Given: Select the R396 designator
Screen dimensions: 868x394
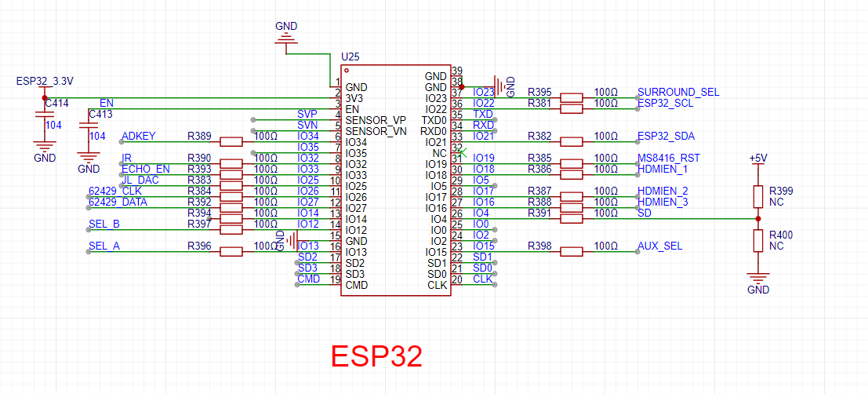Looking at the screenshot, I should tap(199, 246).
